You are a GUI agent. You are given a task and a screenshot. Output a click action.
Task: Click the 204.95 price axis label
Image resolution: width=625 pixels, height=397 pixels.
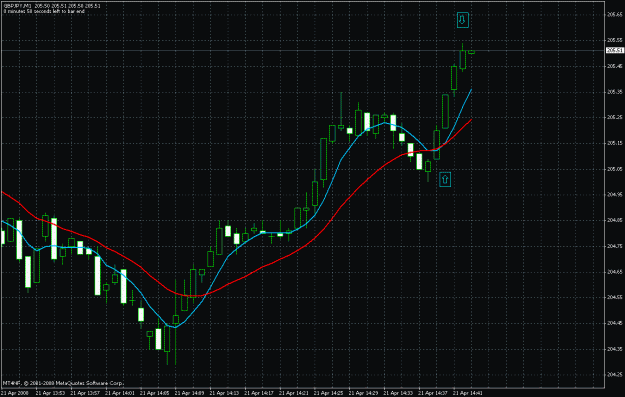point(615,195)
